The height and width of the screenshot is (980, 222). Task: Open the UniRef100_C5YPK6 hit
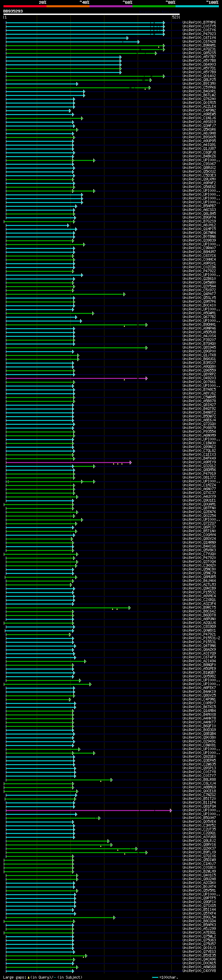tap(199, 88)
